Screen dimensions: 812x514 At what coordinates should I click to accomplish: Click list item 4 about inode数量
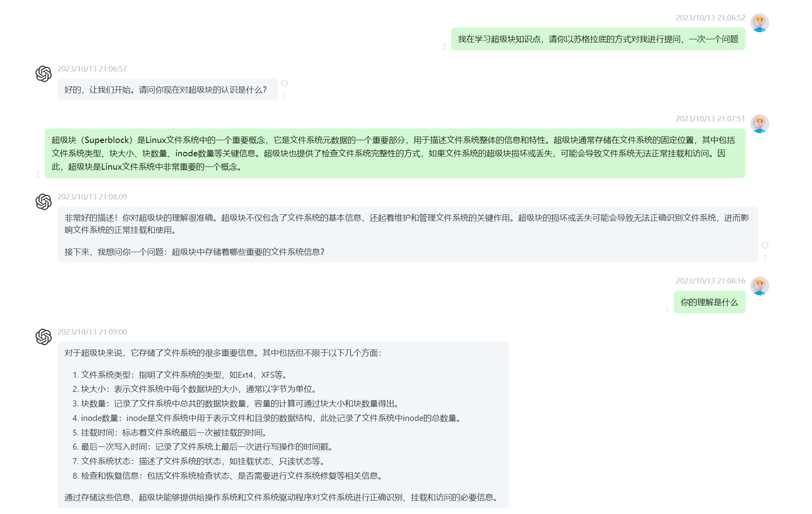(267, 418)
